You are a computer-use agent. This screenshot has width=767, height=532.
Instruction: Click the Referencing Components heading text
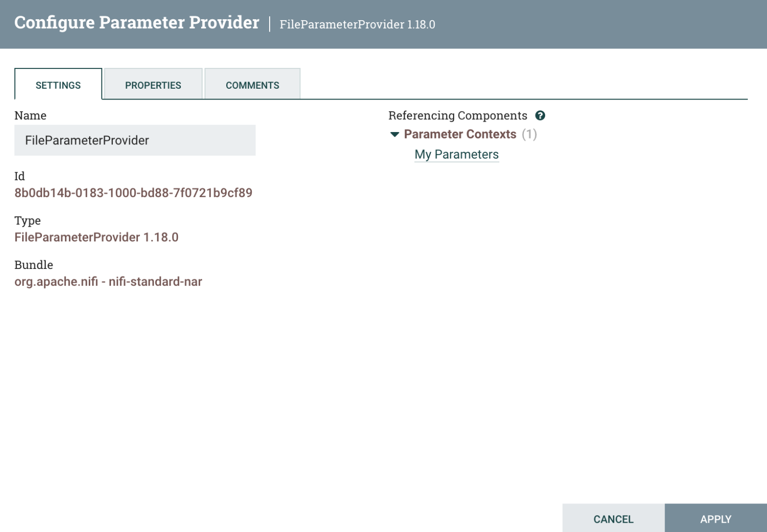457,116
